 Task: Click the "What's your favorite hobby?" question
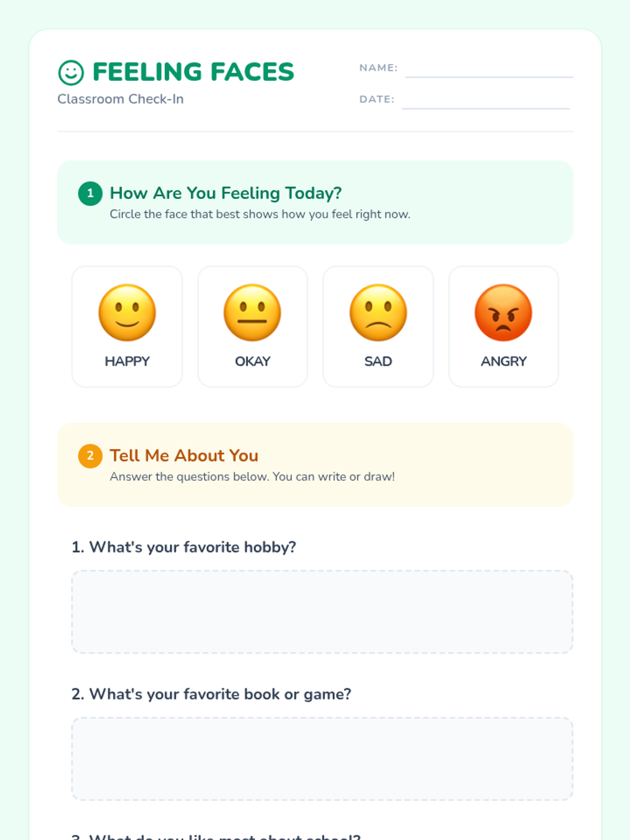(184, 547)
